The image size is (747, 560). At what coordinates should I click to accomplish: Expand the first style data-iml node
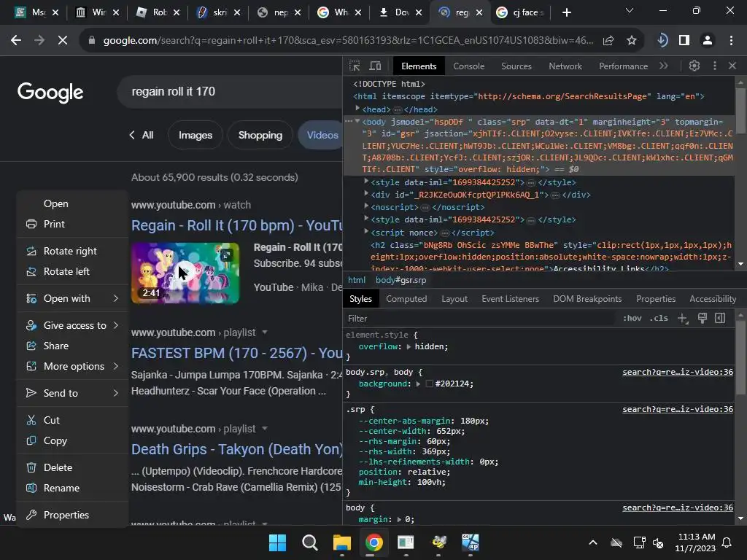pyautogui.click(x=366, y=182)
